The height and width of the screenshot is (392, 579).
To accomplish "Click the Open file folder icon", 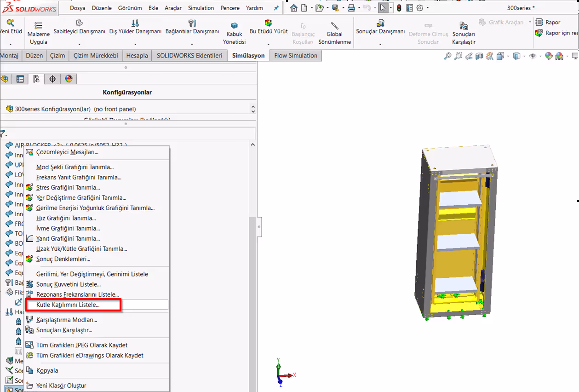I will [x=319, y=8].
